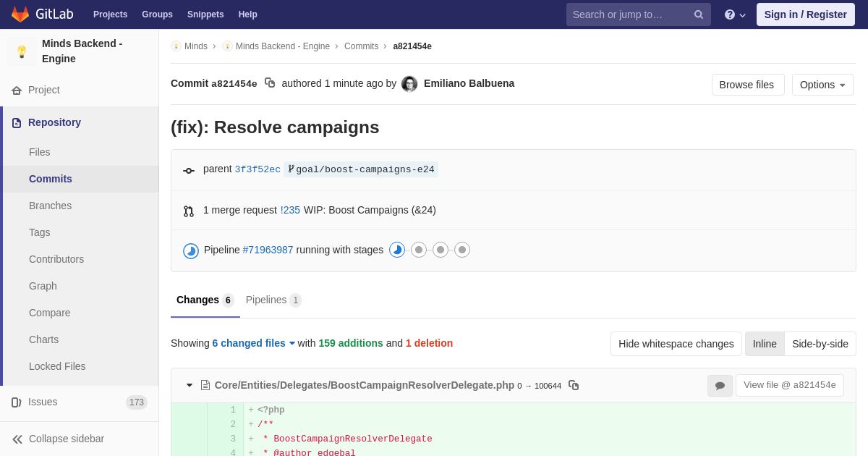The height and width of the screenshot is (456, 868).
Task: Toggle comments with the speech bubble button
Action: [720, 386]
